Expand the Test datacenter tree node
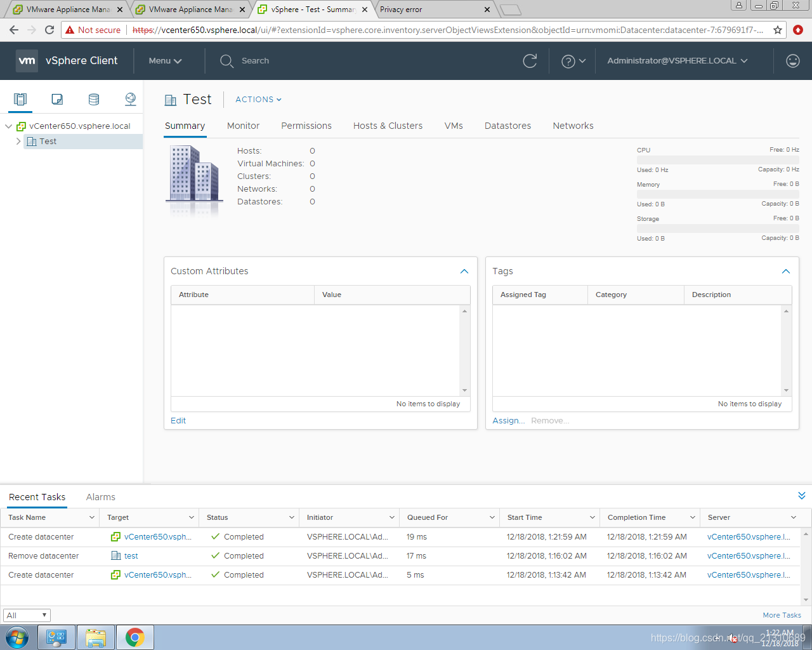812x650 pixels. click(18, 142)
